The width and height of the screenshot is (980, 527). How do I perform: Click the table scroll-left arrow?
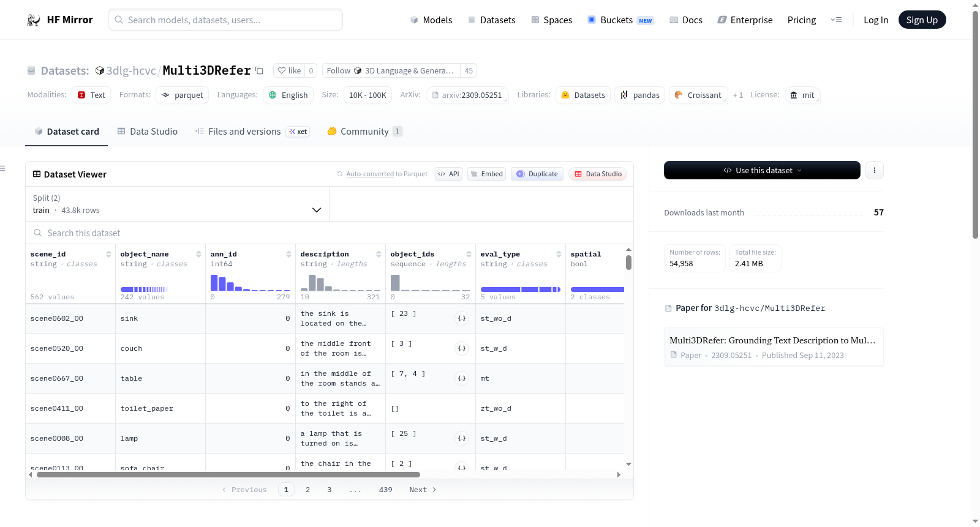31,474
